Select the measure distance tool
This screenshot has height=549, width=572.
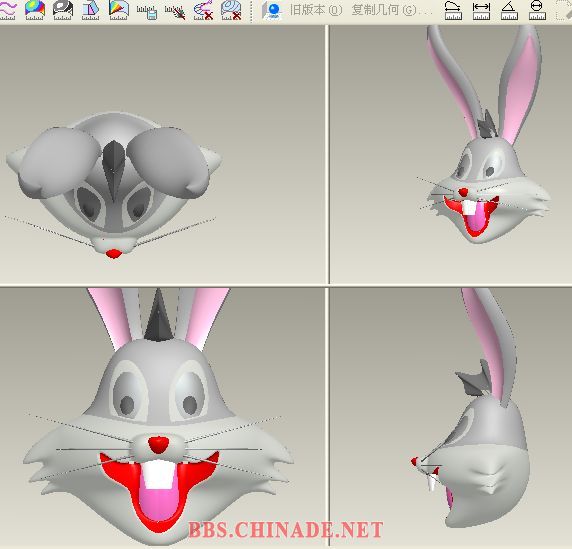(x=481, y=11)
